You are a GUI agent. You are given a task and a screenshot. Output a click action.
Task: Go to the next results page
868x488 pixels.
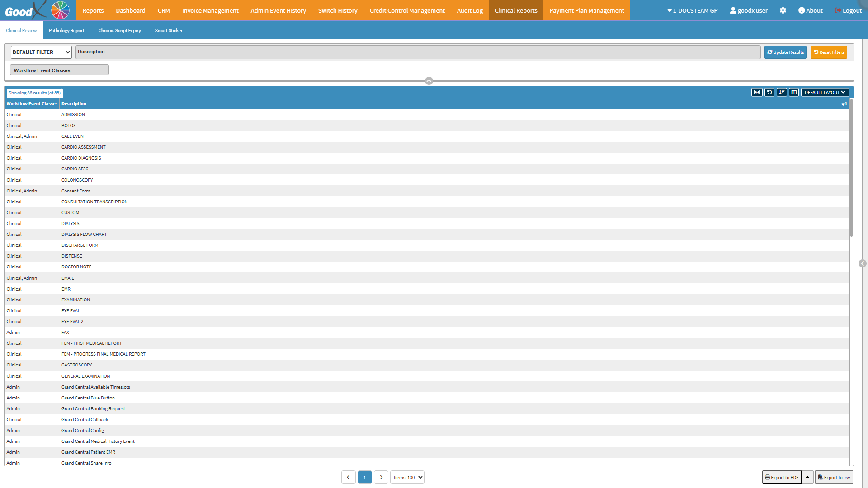tap(381, 477)
